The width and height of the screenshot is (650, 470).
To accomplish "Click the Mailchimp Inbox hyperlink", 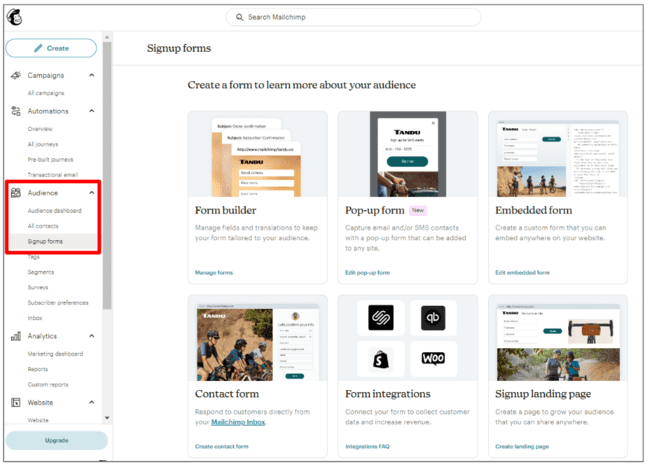I will [x=238, y=422].
